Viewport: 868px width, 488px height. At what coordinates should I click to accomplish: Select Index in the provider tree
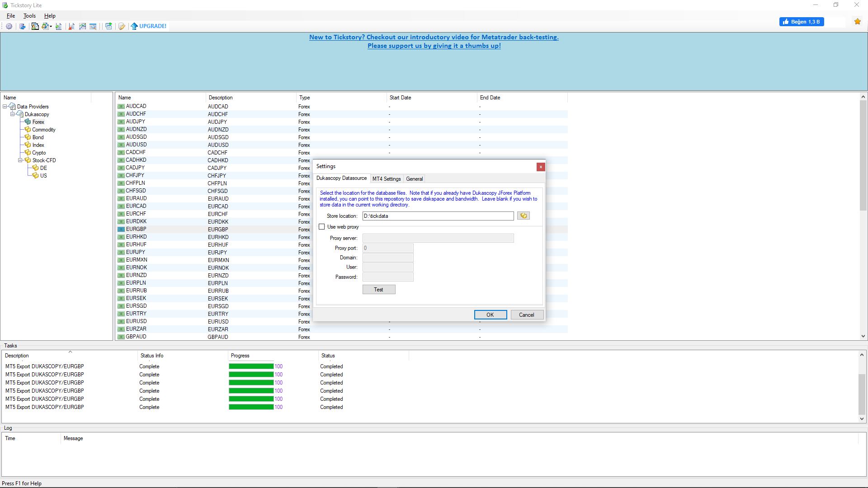(38, 145)
